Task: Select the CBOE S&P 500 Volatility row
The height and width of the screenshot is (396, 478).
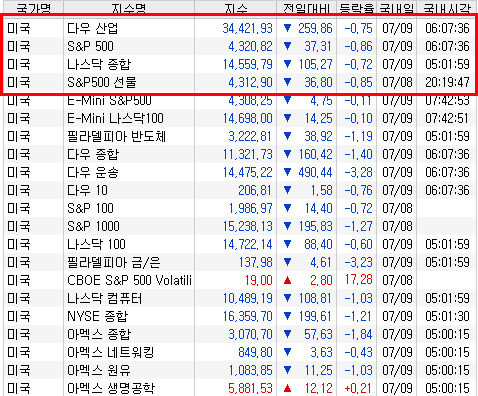Action: click(x=240, y=280)
